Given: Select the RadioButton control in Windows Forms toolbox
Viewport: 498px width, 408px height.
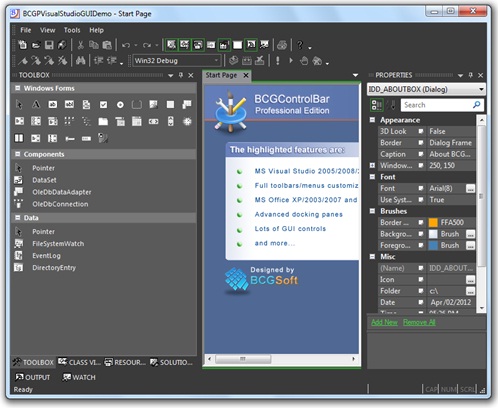Looking at the screenshot, I should pos(120,105).
